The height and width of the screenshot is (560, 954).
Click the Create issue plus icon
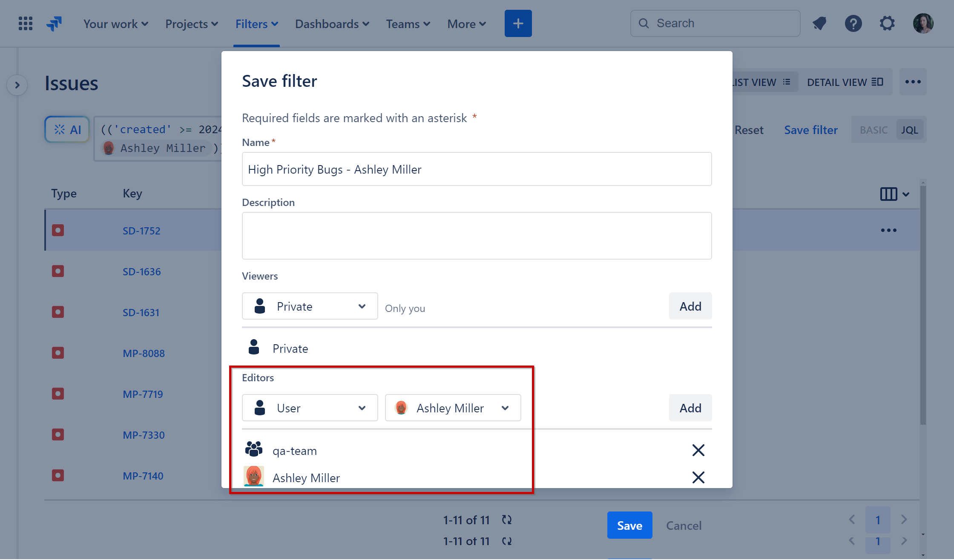[518, 23]
